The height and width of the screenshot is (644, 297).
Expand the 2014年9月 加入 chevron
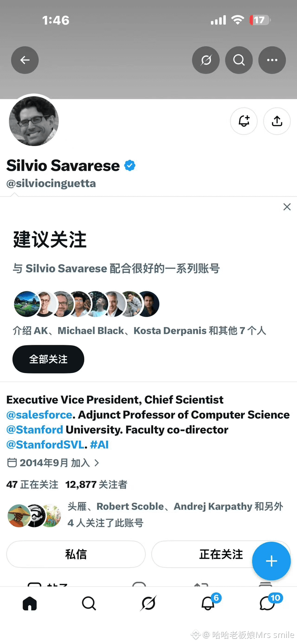point(97,463)
